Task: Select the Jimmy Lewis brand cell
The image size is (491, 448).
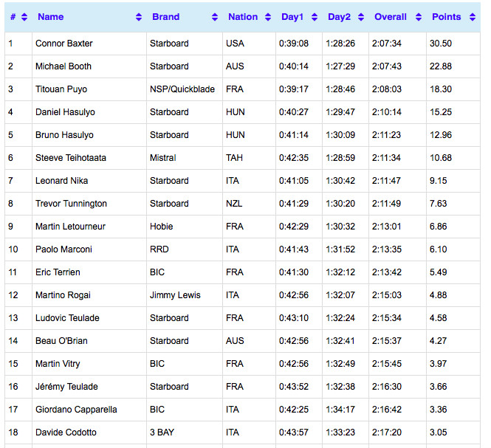Action: pos(175,295)
